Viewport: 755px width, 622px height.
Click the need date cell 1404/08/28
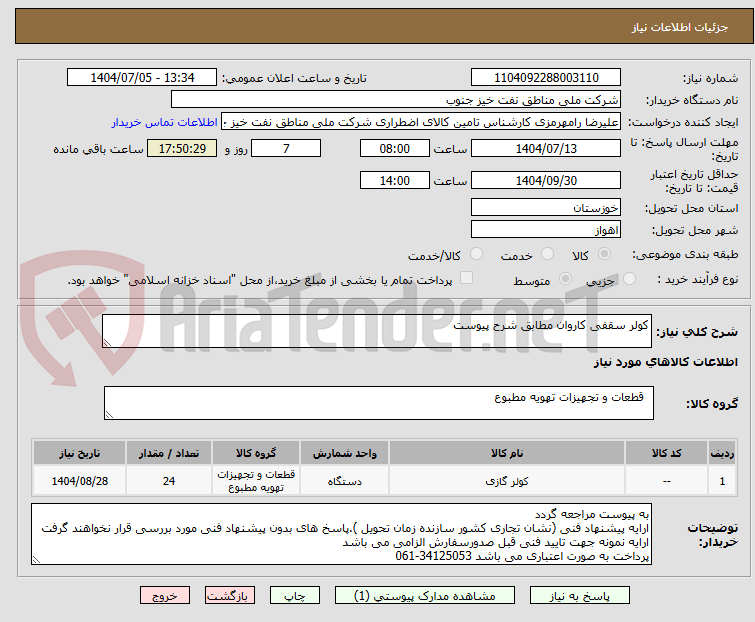click(x=79, y=480)
